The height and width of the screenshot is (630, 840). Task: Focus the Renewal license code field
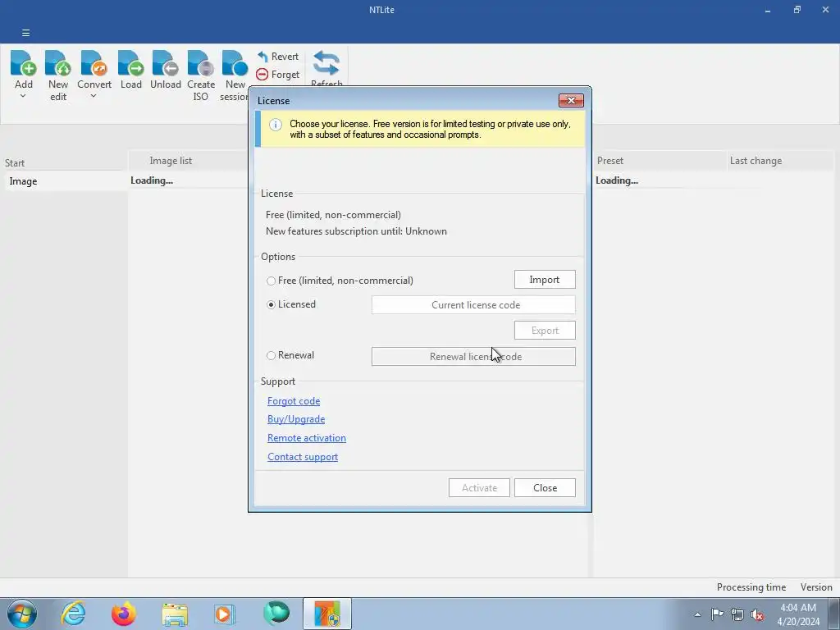(x=473, y=356)
